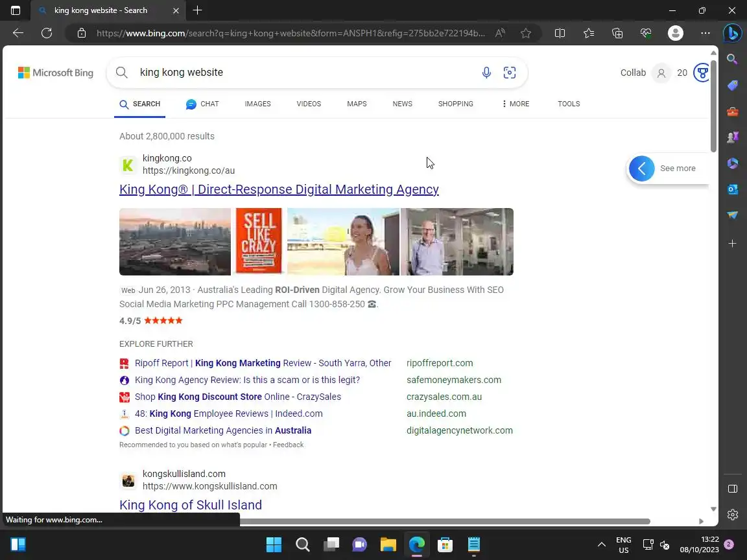Add page to favorites star icon
Viewport: 747px width, 560px height.
[x=526, y=33]
